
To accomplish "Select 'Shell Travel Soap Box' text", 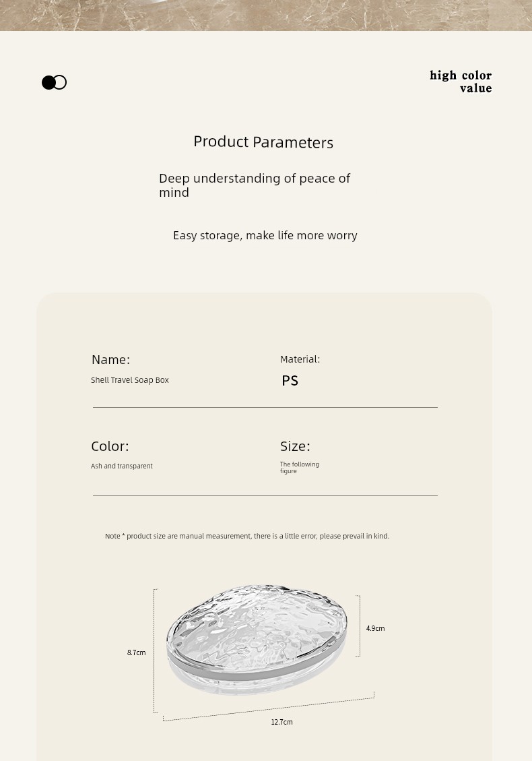I will (x=129, y=380).
